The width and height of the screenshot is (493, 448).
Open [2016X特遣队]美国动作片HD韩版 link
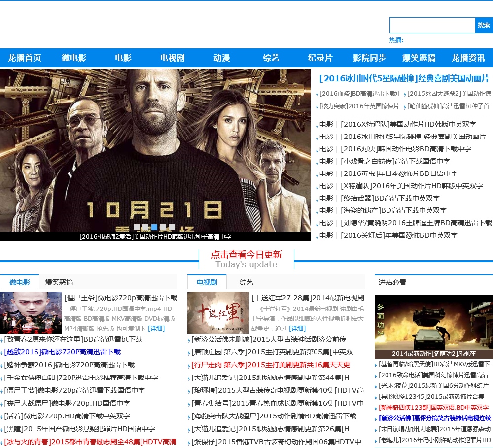pyautogui.click(x=408, y=124)
